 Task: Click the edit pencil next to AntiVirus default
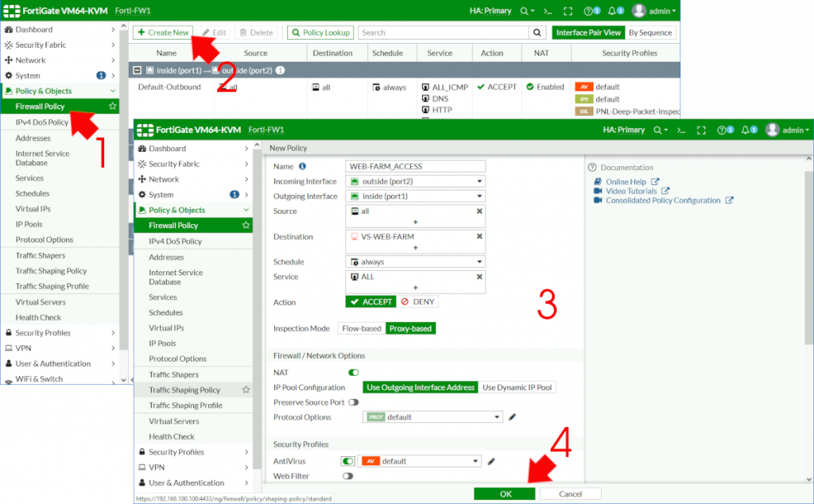pyautogui.click(x=492, y=461)
